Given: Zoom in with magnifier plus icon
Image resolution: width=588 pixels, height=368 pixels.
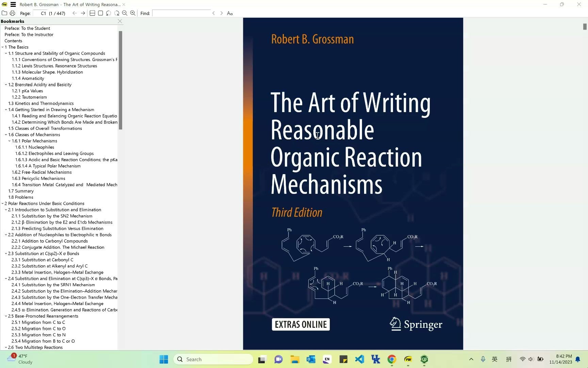Looking at the screenshot, I should 133,13.
